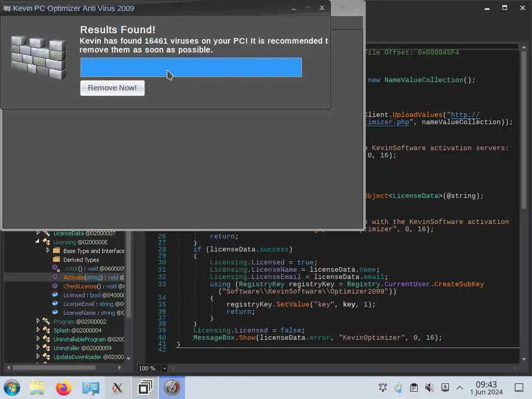Click the Kevin PC Optimizer title bar icon
Viewport: 532px width, 399px height.
(6, 8)
